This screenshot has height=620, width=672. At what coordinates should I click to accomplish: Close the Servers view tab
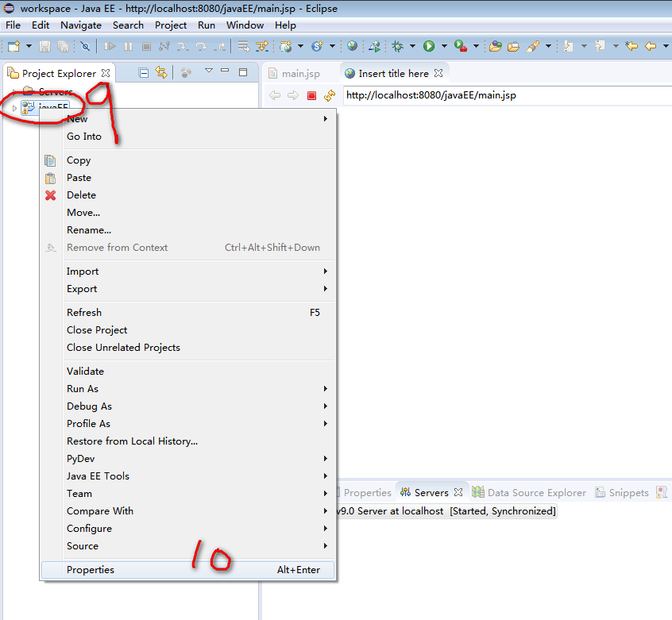tap(458, 492)
